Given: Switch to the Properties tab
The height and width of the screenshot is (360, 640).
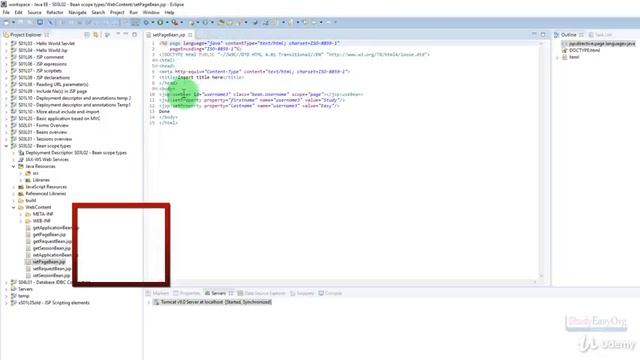Looking at the screenshot, I should tap(187, 293).
